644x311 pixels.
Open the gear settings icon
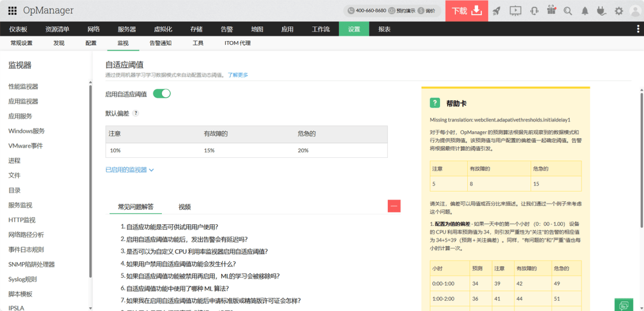(x=619, y=11)
